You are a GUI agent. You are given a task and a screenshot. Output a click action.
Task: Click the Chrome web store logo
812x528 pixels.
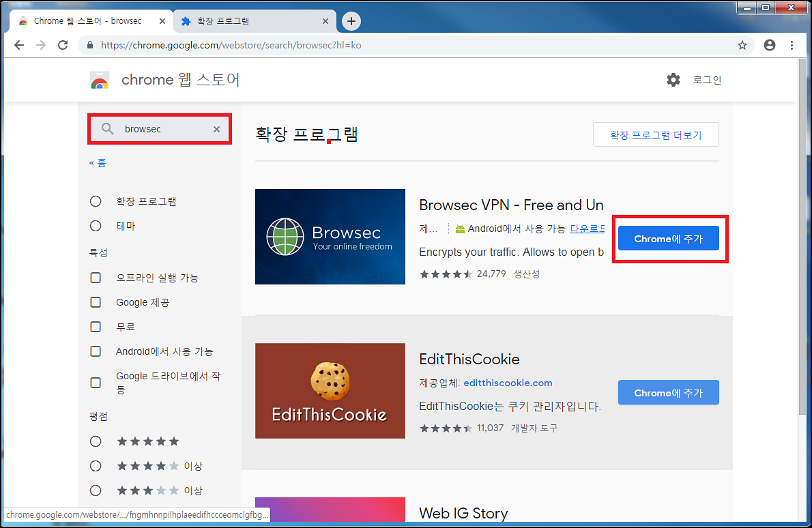click(x=100, y=80)
